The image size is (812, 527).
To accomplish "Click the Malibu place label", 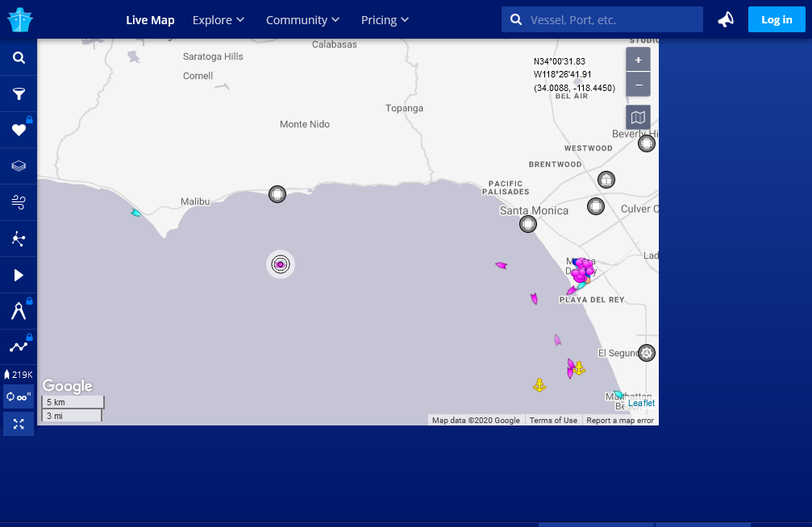I will (x=195, y=201).
